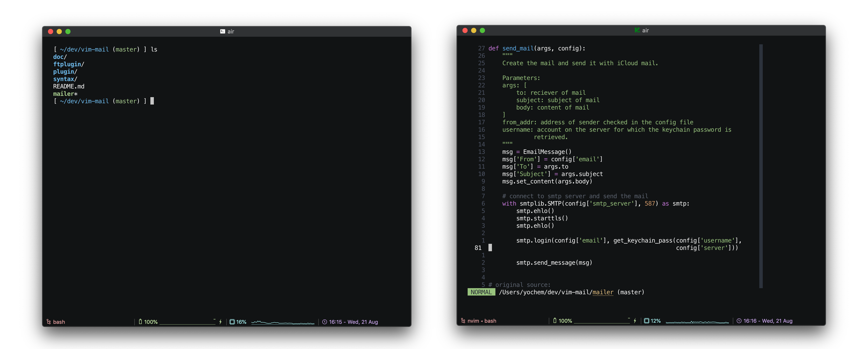The image size is (868, 349).
Task: Click the lightning bolt icon in left window
Action: [x=220, y=322]
